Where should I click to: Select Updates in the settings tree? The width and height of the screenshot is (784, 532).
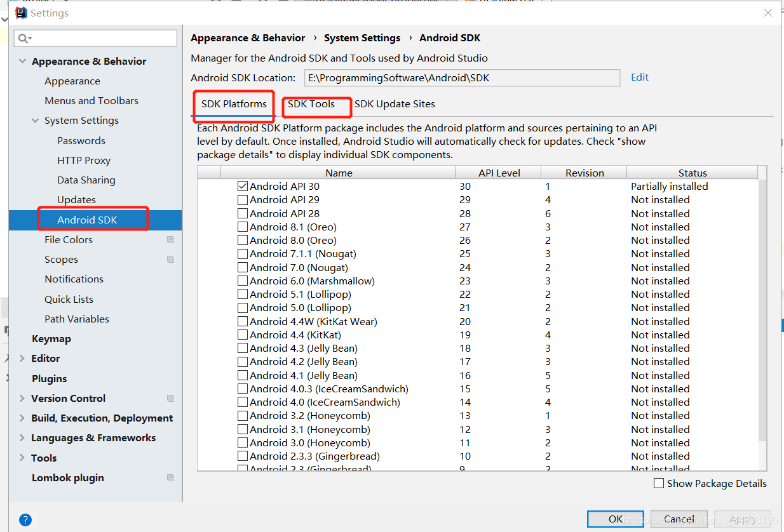[x=77, y=199]
